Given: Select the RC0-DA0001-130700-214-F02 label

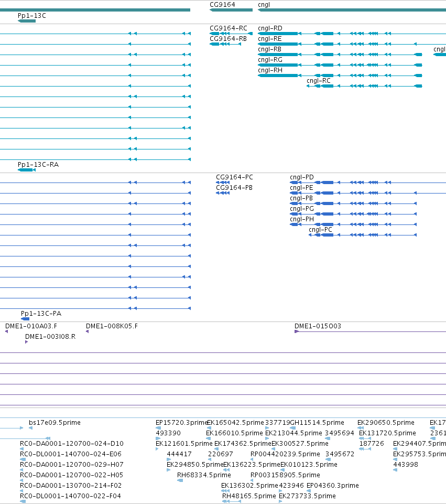Looking at the screenshot, I should tap(71, 485).
